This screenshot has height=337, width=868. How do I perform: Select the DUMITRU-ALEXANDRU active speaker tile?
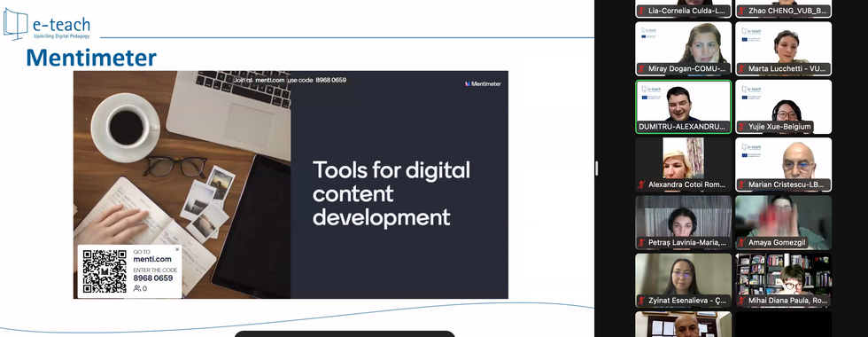click(684, 107)
